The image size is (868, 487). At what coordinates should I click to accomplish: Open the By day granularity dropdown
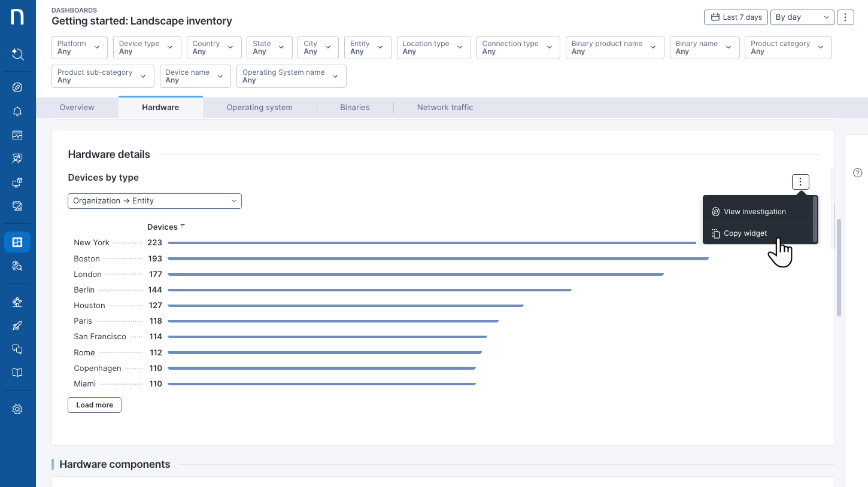coord(802,17)
